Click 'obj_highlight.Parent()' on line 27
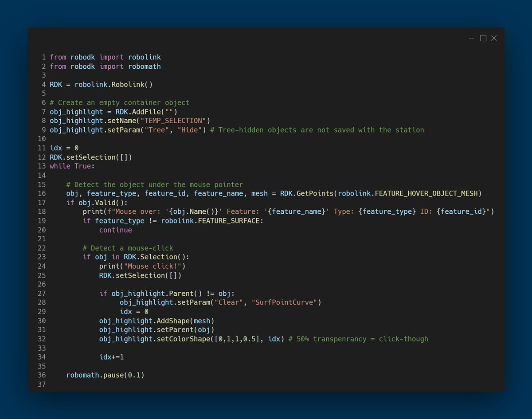This screenshot has width=532, height=419. coord(157,294)
